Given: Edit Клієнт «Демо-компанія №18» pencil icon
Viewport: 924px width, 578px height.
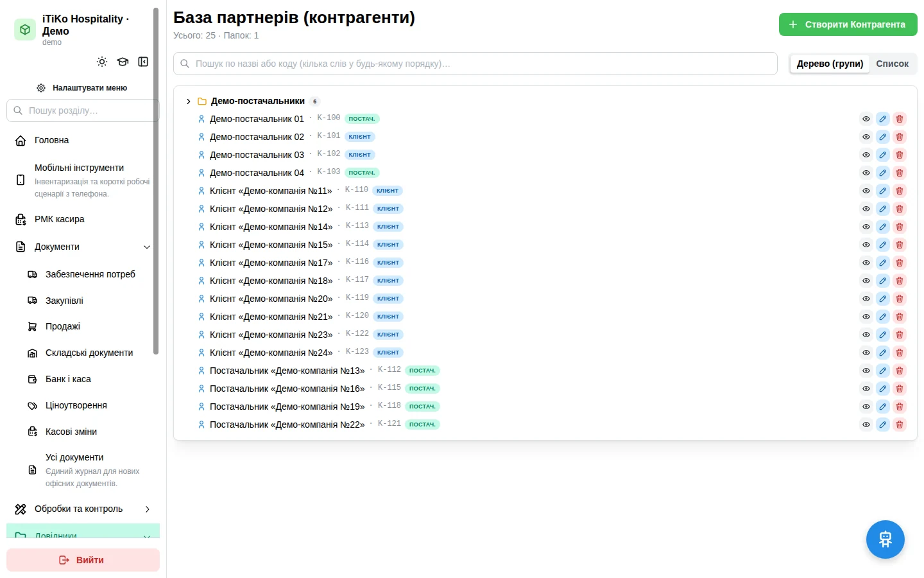Looking at the screenshot, I should [x=883, y=281].
